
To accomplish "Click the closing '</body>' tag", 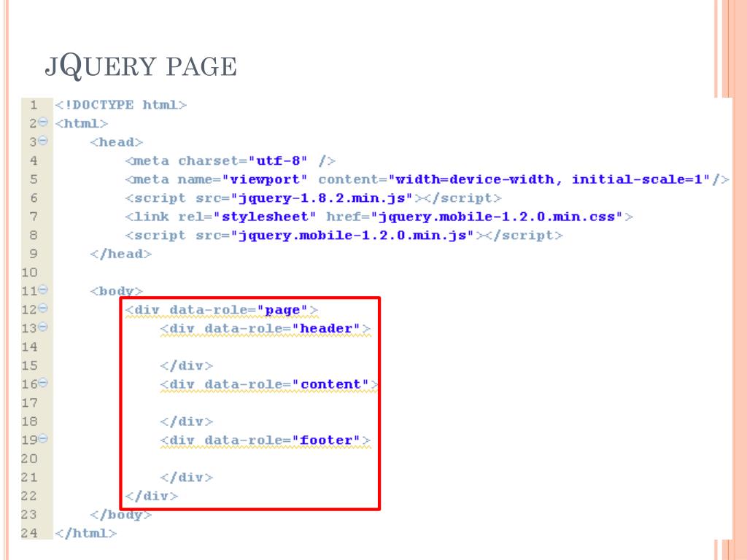I will [x=121, y=514].
